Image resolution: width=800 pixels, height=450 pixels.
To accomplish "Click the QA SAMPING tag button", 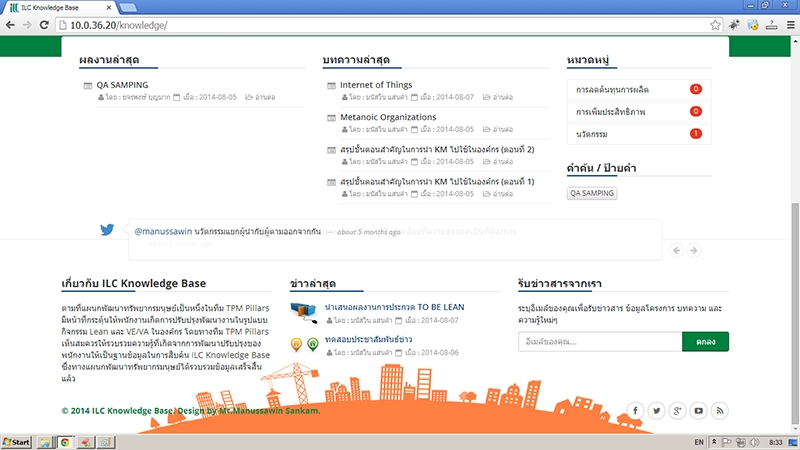I will click(592, 193).
